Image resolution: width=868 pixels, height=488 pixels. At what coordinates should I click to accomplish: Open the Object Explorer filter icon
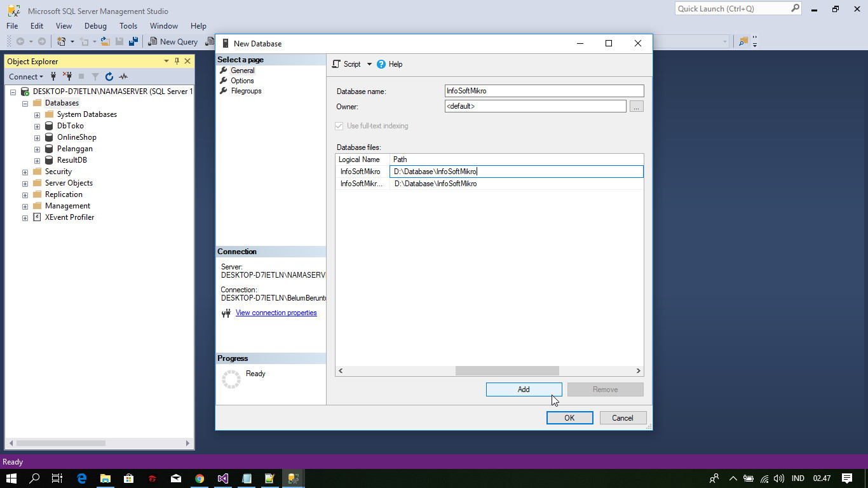pos(95,76)
